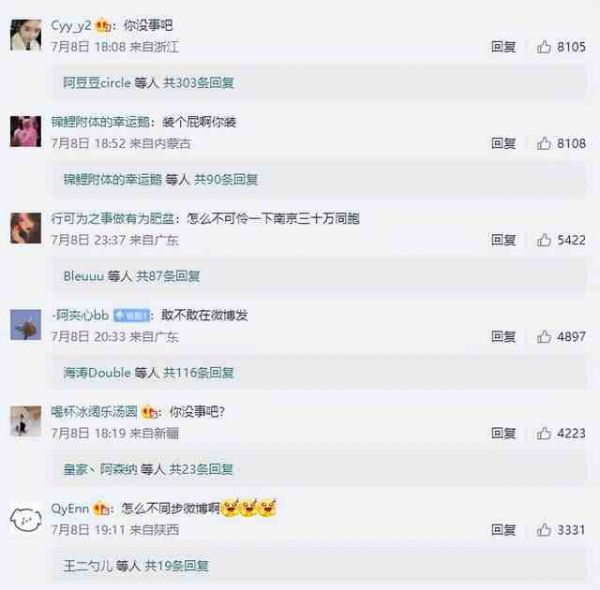Expand 共90条回复 thread
Viewport: 600px width, 590px height.
pos(160,179)
